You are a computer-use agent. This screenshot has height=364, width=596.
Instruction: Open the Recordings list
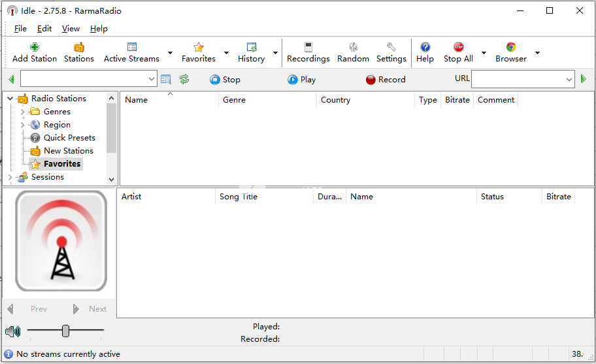click(x=308, y=52)
